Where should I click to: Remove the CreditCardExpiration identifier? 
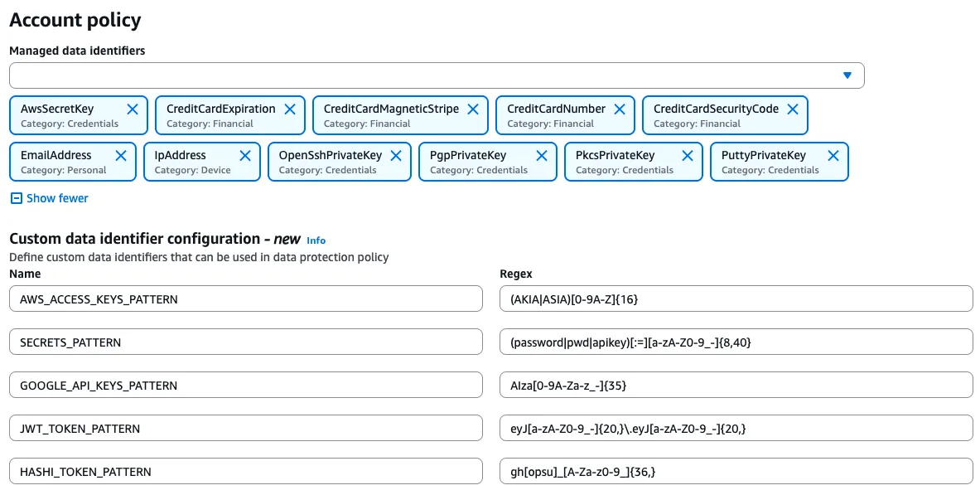pyautogui.click(x=290, y=109)
